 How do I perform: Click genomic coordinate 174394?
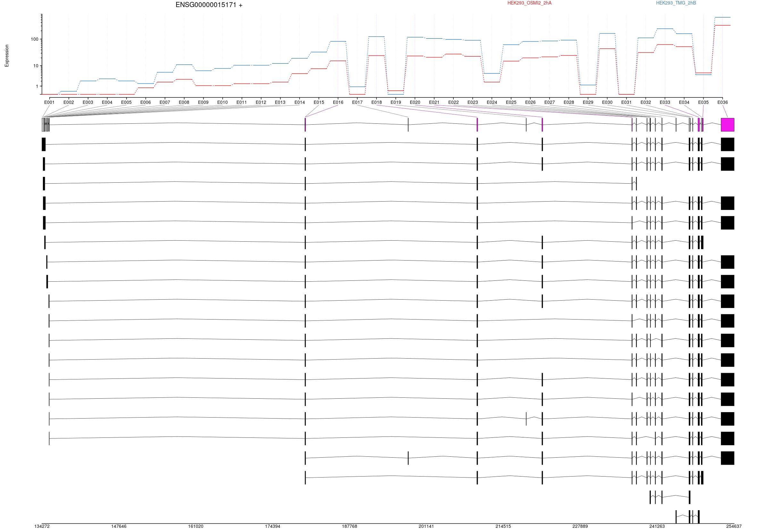coord(273,526)
